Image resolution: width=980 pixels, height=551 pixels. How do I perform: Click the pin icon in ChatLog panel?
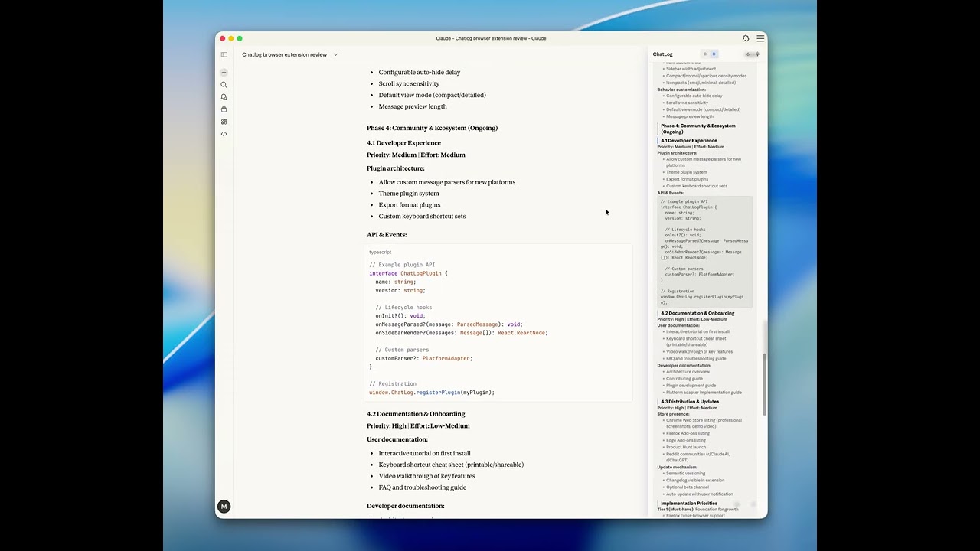pyautogui.click(x=757, y=54)
